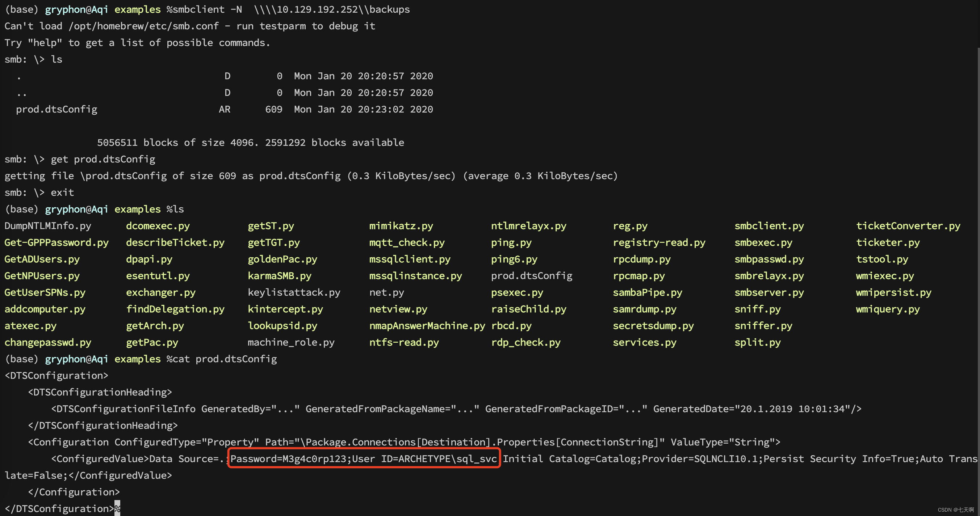This screenshot has height=516, width=980.
Task: Click wmiquery.py file name
Action: [888, 309]
